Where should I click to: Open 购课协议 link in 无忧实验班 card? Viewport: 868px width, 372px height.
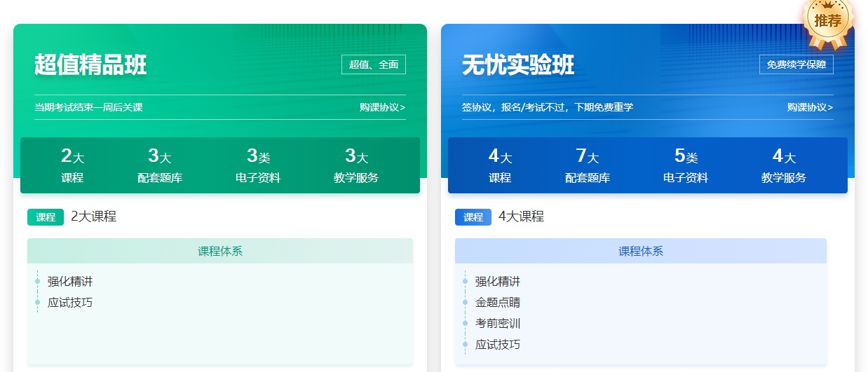tap(810, 107)
